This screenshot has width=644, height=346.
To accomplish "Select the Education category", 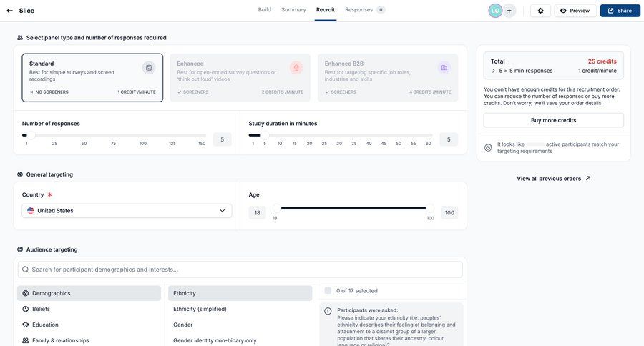I will click(x=89, y=325).
